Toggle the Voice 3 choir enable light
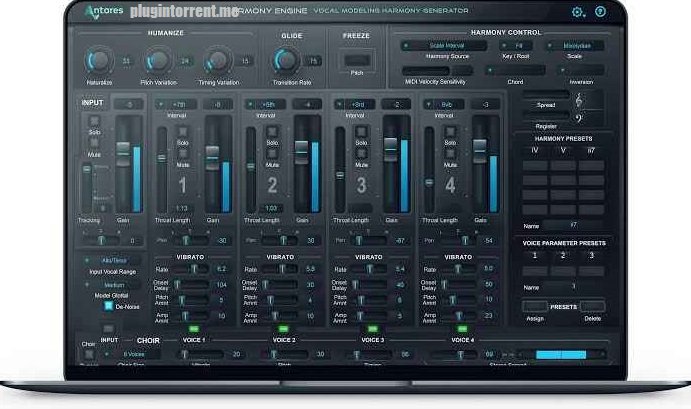The width and height of the screenshot is (691, 409). pos(372,329)
